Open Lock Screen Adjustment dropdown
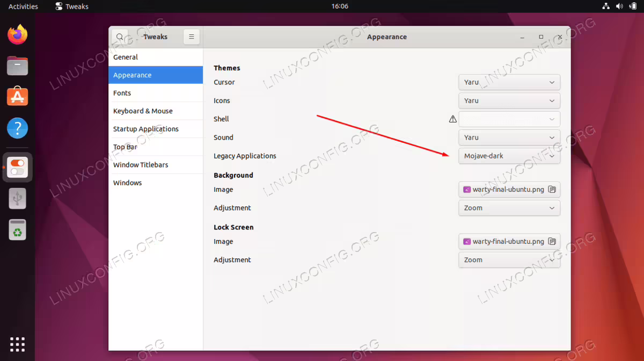 pos(509,260)
